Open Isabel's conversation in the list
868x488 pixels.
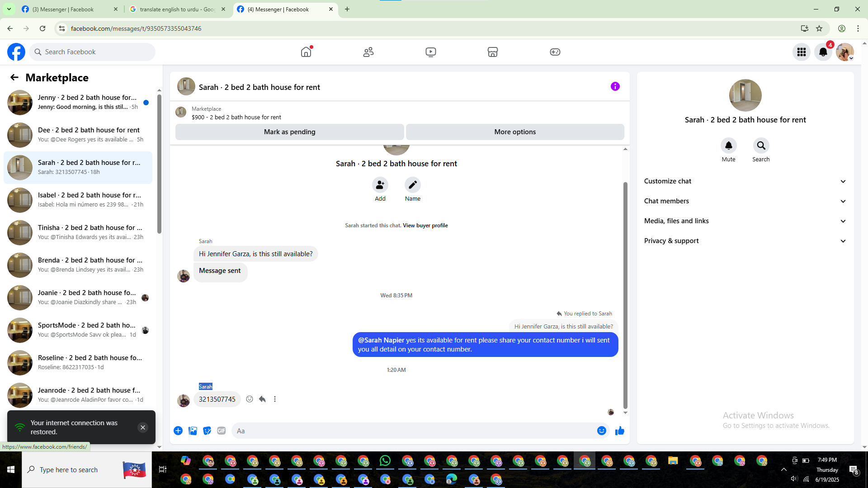coord(78,200)
